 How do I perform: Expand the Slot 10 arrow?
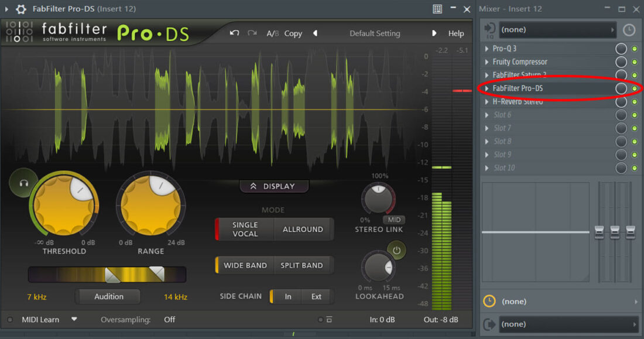[487, 168]
